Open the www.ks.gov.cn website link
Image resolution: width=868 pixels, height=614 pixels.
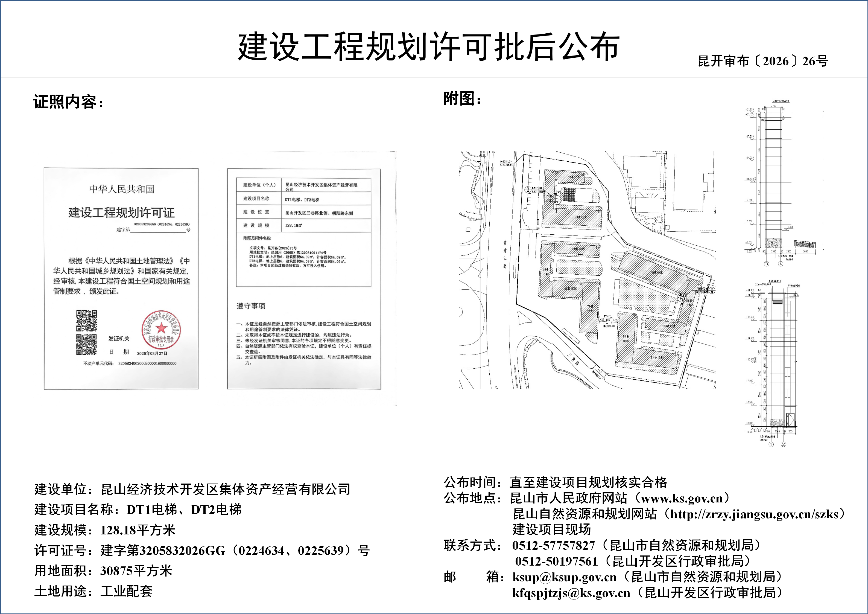[x=682, y=498]
